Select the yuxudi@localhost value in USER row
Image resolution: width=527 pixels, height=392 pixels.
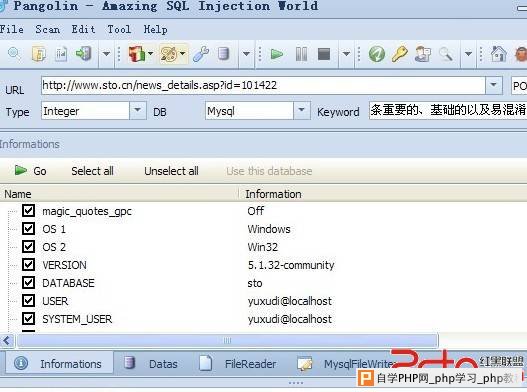[x=290, y=301]
